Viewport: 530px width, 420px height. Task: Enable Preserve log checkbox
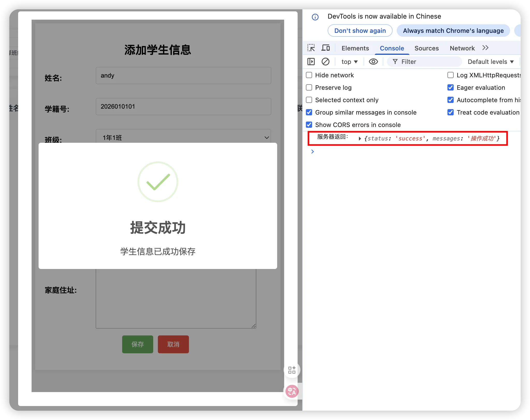pyautogui.click(x=309, y=87)
